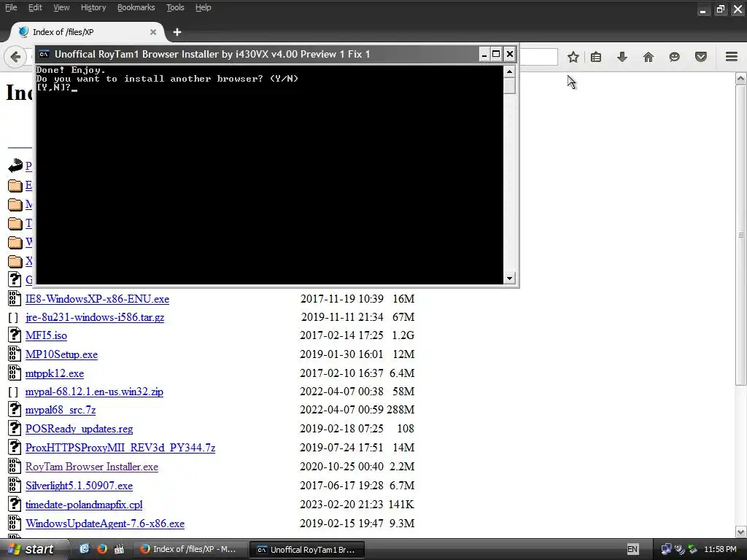Open mypal68_src.7z link

coord(61,410)
